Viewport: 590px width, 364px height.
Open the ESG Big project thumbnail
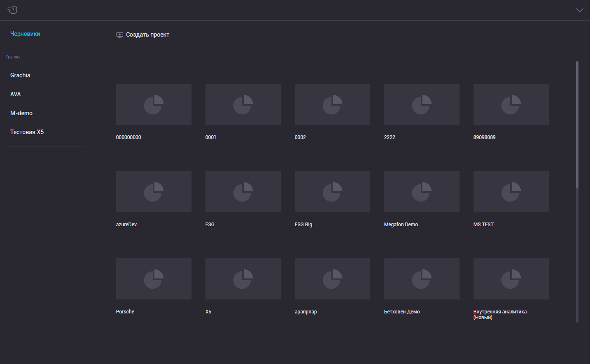pyautogui.click(x=332, y=192)
